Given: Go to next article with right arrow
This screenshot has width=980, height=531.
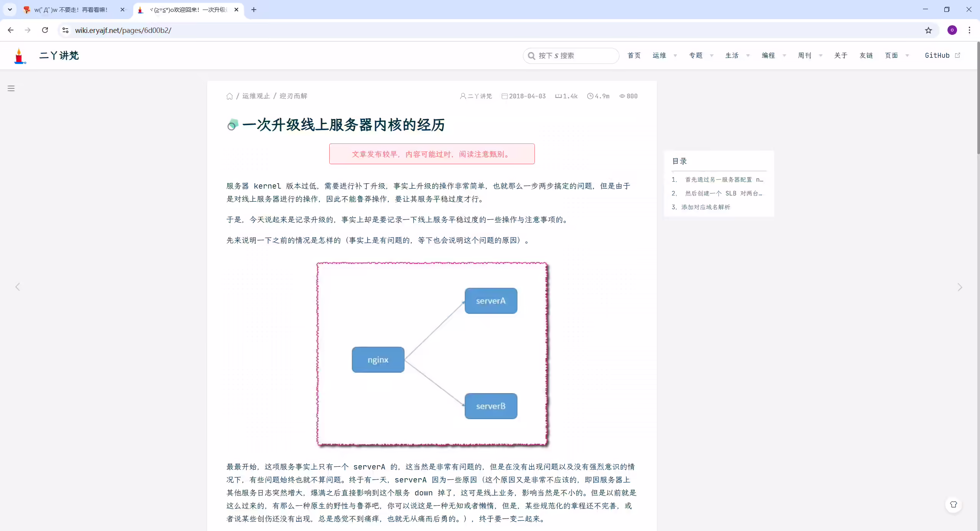Looking at the screenshot, I should (960, 287).
